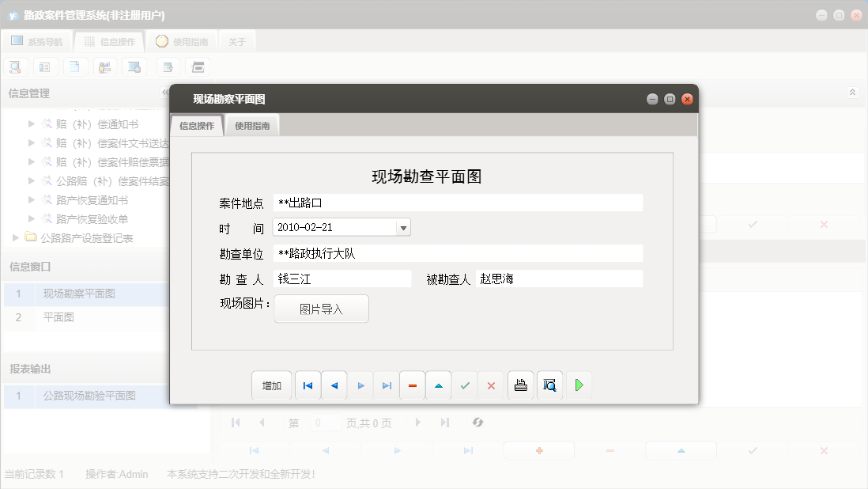Open the report list icon on the toolbar
Viewport: 868px width, 489px height.
pyautogui.click(x=45, y=66)
